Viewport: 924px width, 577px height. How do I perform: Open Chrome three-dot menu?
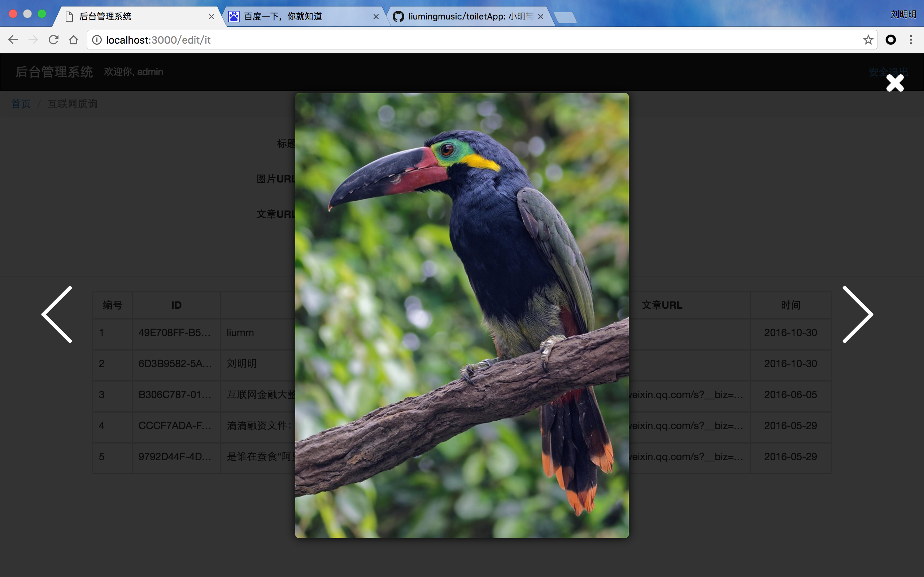(x=911, y=40)
